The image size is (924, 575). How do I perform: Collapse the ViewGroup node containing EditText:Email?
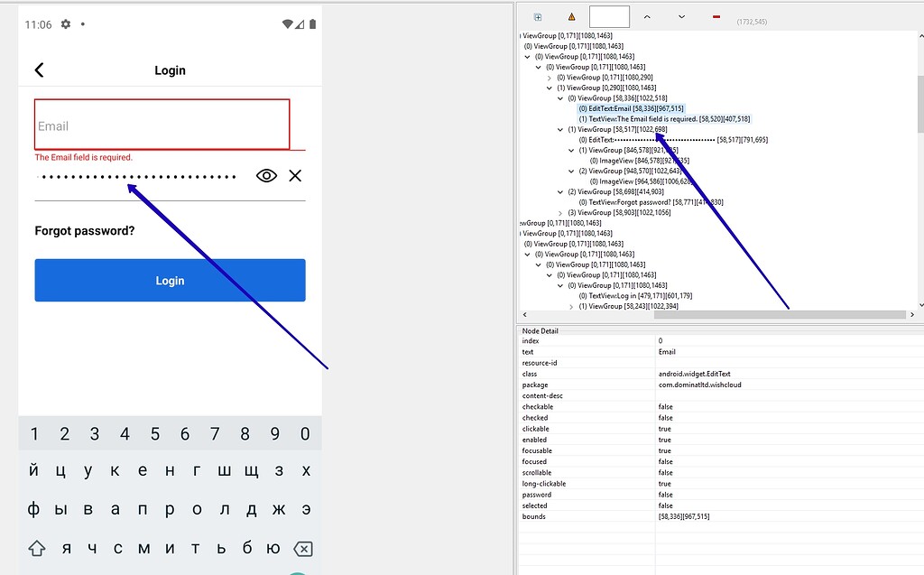559,97
